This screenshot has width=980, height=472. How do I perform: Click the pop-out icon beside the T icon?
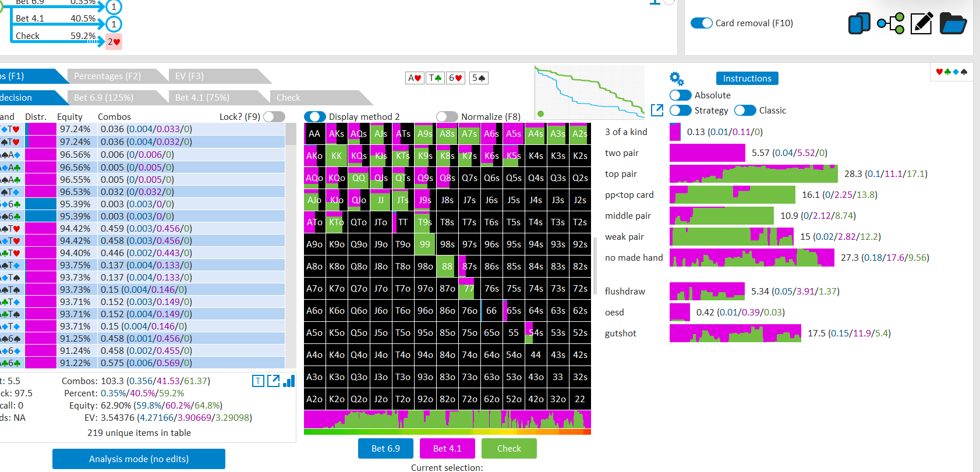273,381
